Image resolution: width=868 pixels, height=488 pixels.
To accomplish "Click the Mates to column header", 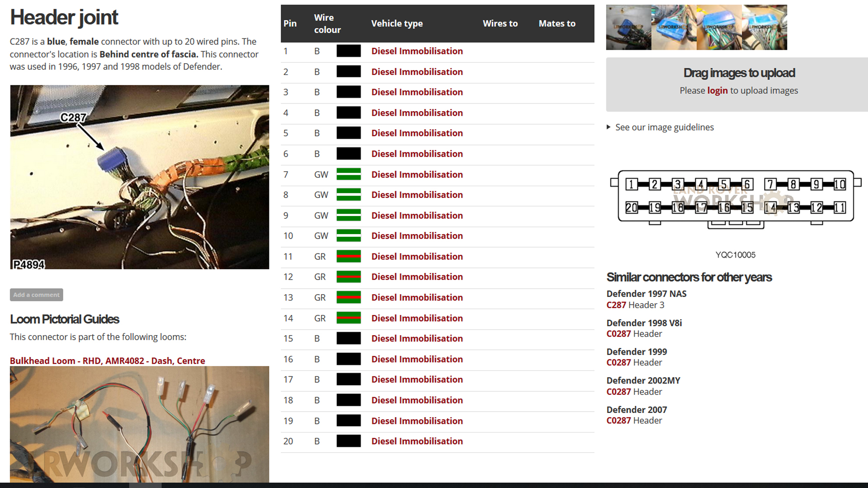I will click(557, 23).
